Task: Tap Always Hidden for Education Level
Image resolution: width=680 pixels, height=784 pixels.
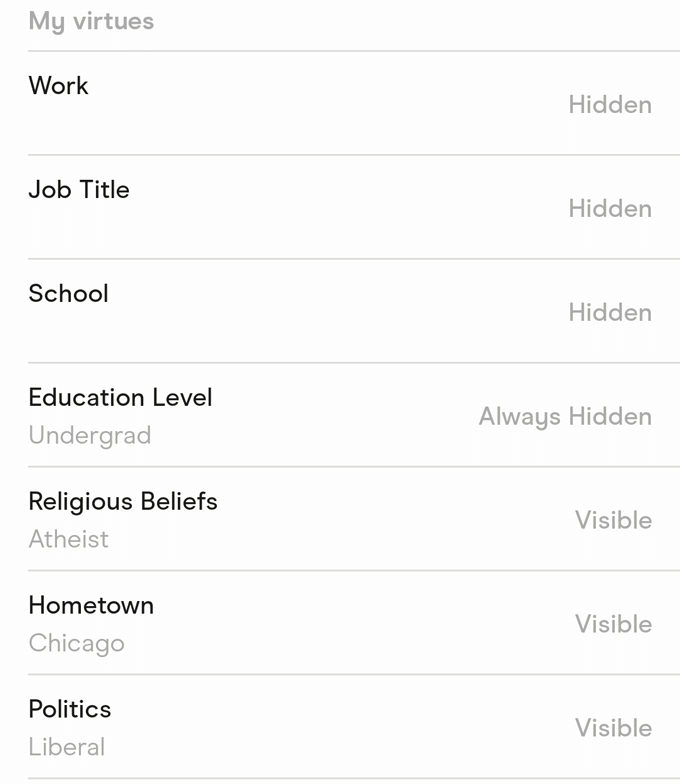Action: [x=565, y=417]
